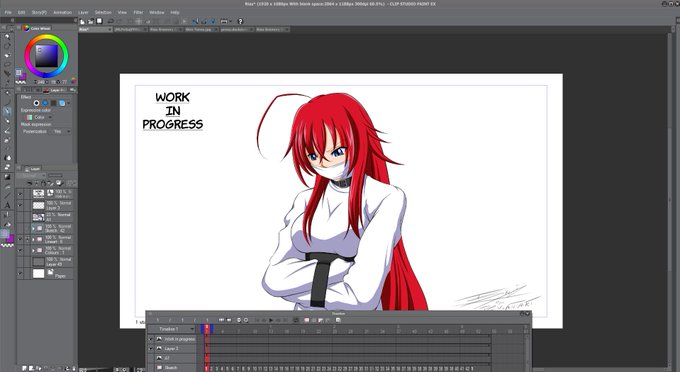Show the Layer 49 layer

click(x=20, y=261)
